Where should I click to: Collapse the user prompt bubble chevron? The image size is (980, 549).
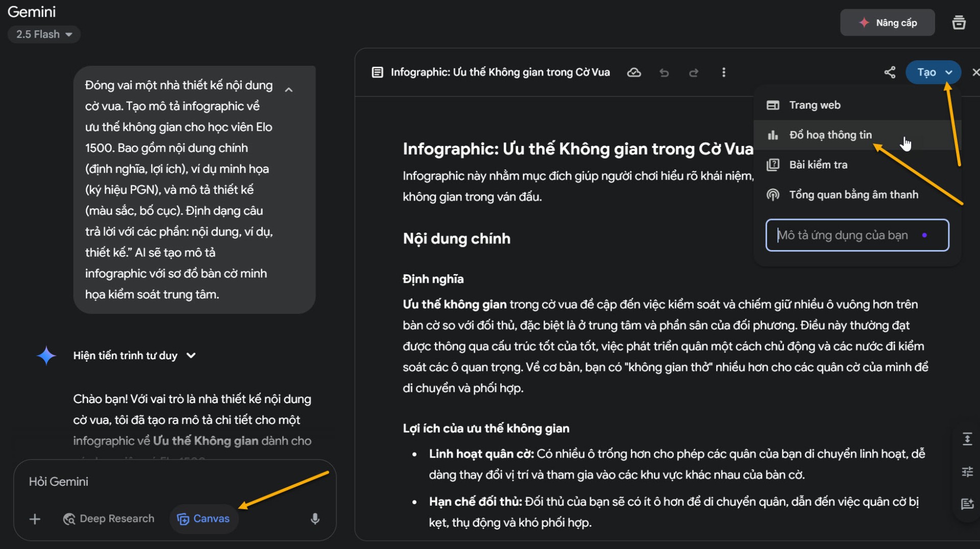pos(288,90)
